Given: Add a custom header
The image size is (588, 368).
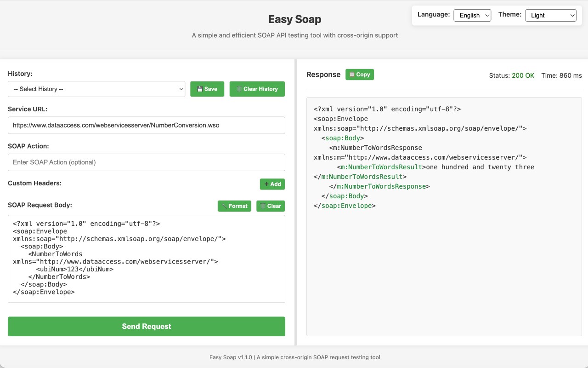Looking at the screenshot, I should coord(272,184).
